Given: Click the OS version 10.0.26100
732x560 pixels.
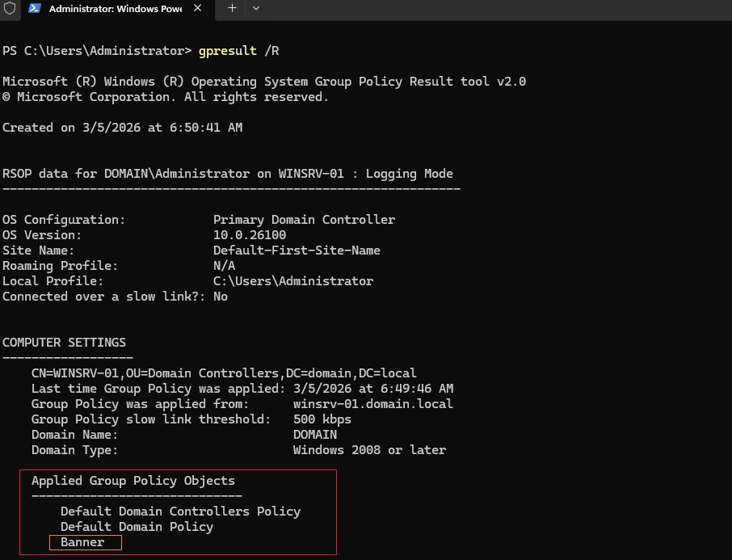Looking at the screenshot, I should pyautogui.click(x=250, y=235).
